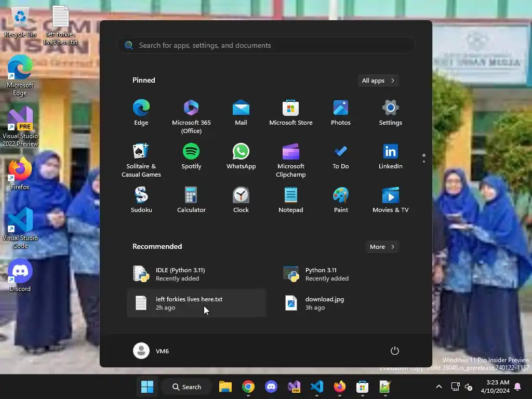Click the power button in Start menu
Image resolution: width=532 pixels, height=399 pixels.
click(x=395, y=351)
